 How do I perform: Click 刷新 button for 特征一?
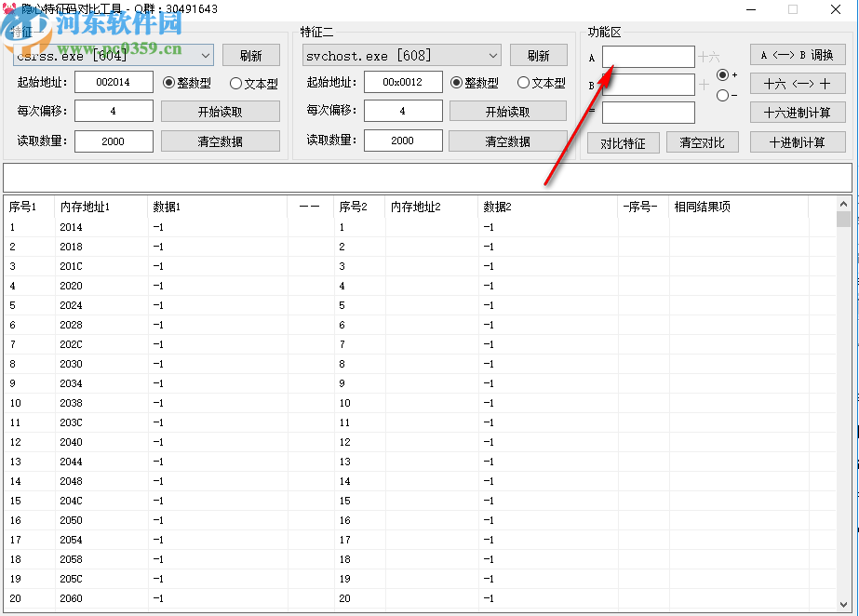[251, 54]
